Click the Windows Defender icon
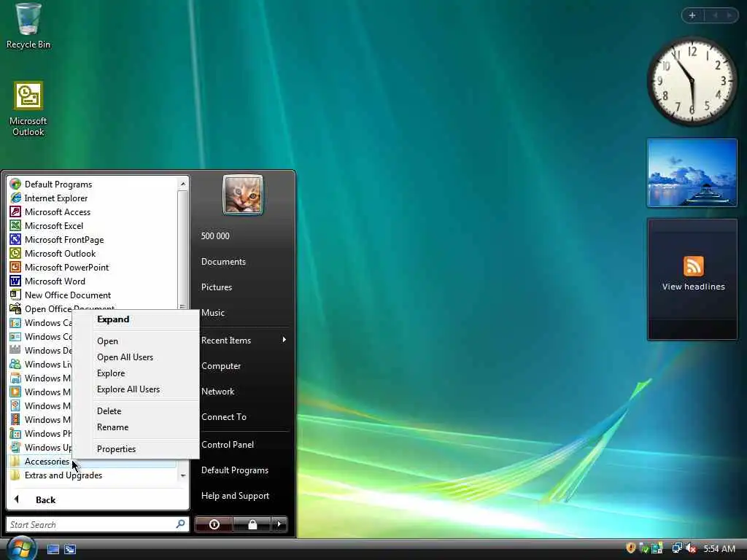This screenshot has width=747, height=560. [x=15, y=350]
